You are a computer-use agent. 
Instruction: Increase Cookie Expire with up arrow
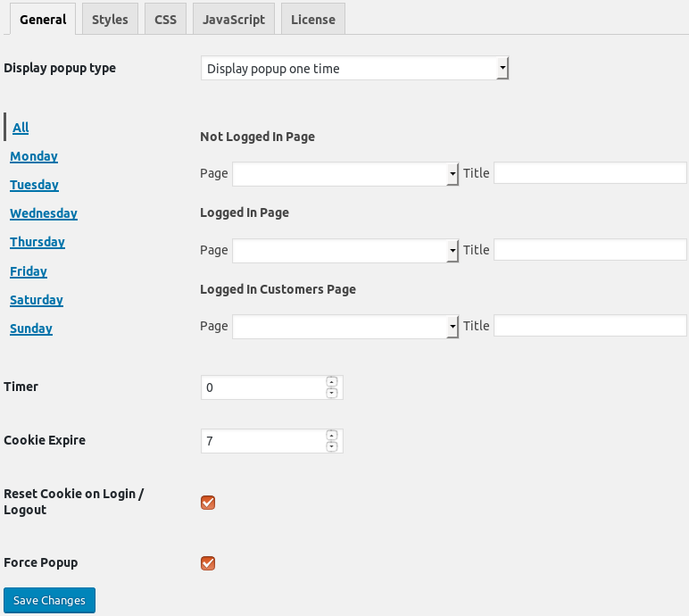(x=332, y=436)
